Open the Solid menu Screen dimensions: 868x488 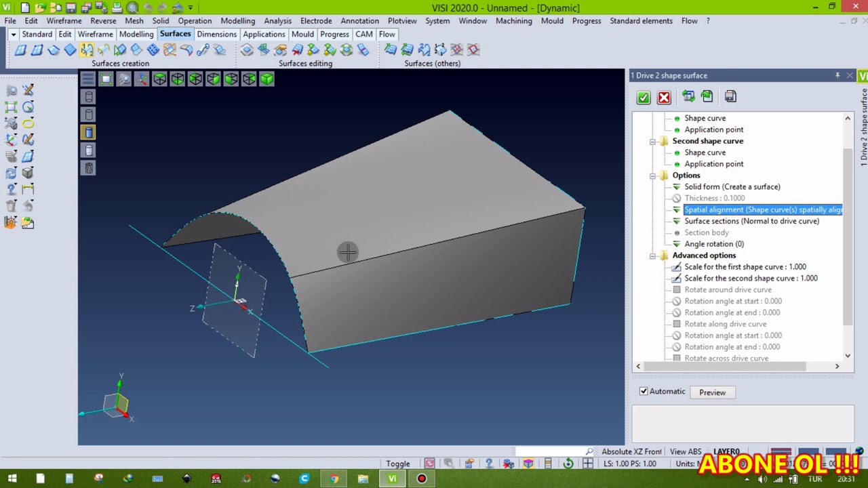(161, 21)
